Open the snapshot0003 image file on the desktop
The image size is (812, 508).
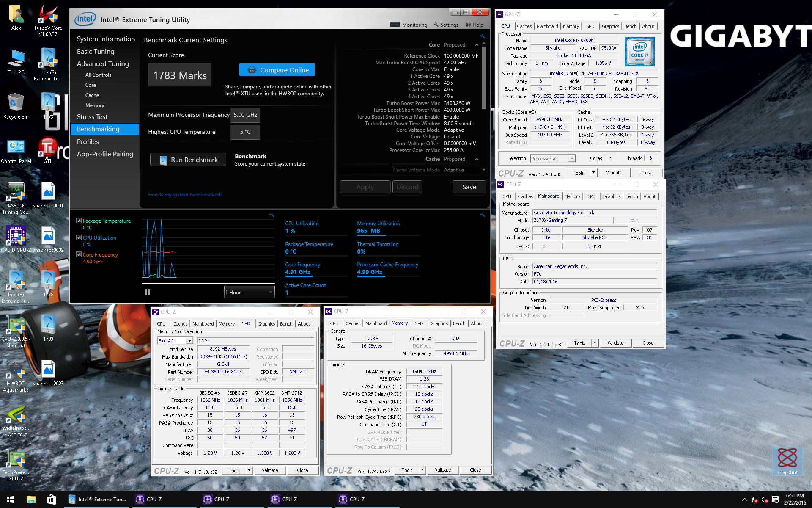click(x=48, y=373)
